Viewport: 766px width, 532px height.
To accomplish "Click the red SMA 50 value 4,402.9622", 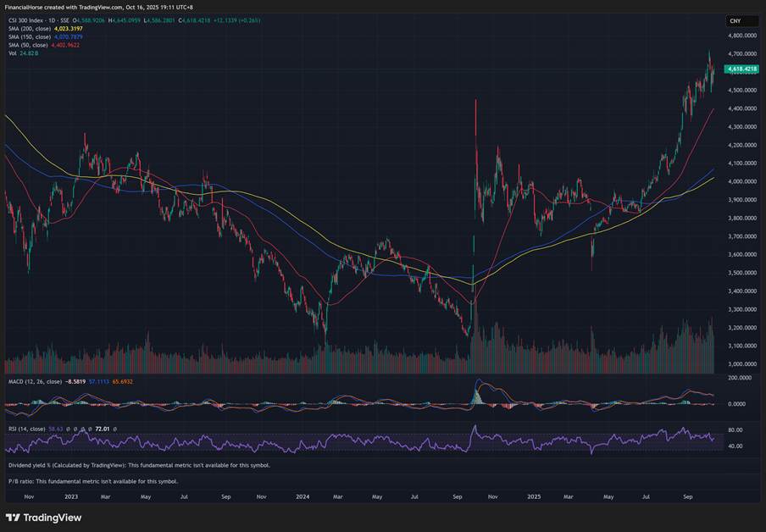I will tap(72, 46).
